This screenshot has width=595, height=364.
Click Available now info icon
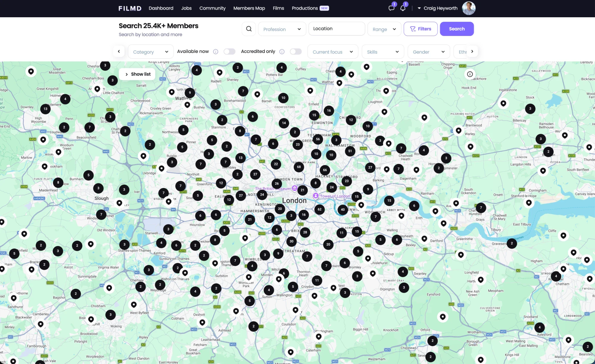216,52
